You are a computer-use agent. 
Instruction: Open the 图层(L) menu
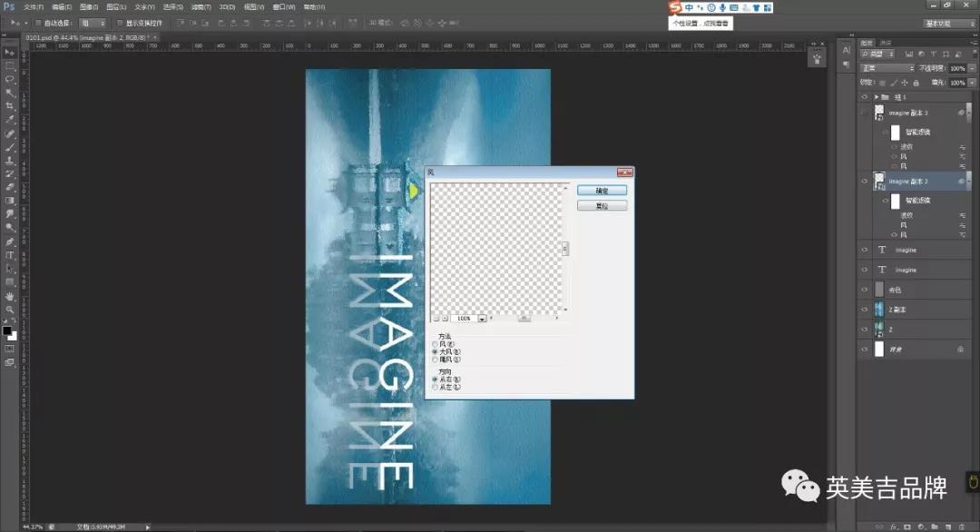pyautogui.click(x=116, y=7)
